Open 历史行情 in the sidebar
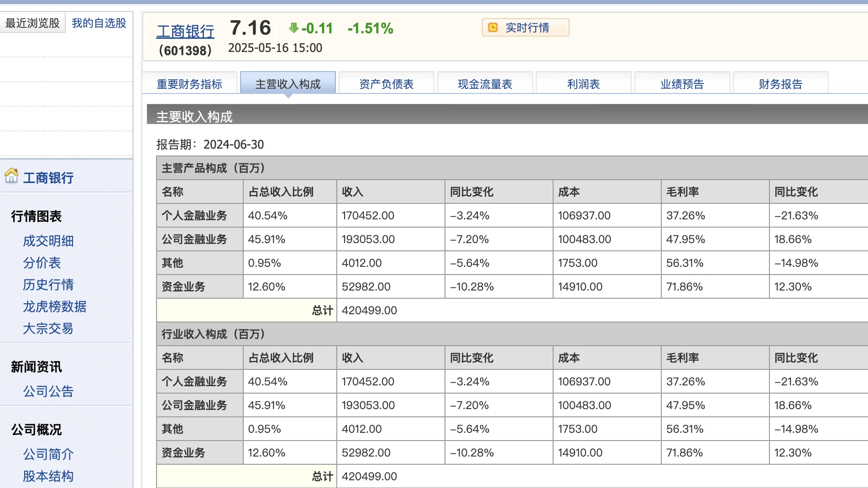The image size is (868, 488). [x=48, y=285]
